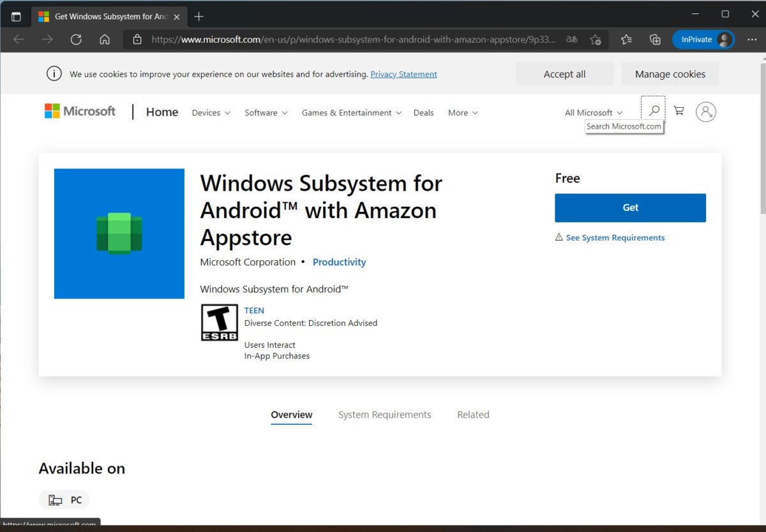This screenshot has height=532, width=766.
Task: View site information via the lock icon
Action: pos(137,40)
